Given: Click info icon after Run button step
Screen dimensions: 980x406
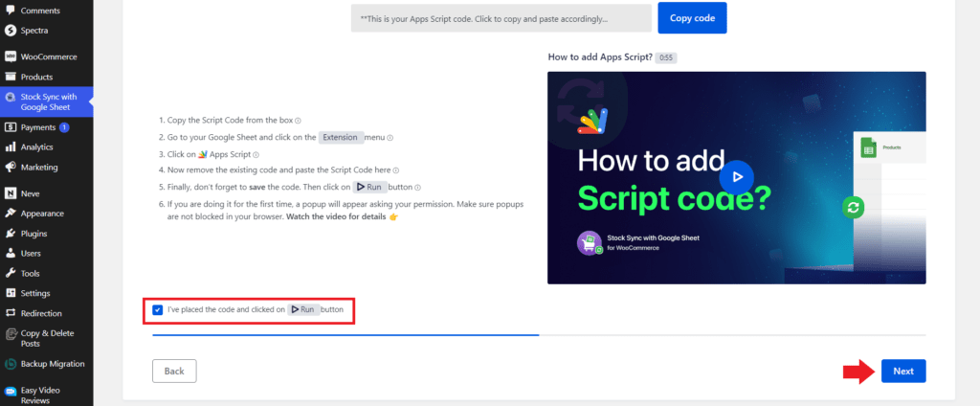Looking at the screenshot, I should coord(417,187).
